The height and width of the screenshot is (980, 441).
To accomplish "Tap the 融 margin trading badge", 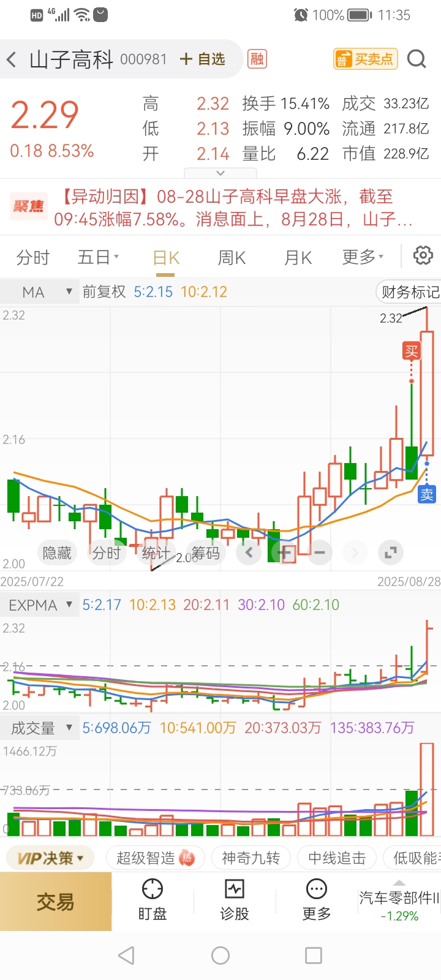I will click(257, 59).
